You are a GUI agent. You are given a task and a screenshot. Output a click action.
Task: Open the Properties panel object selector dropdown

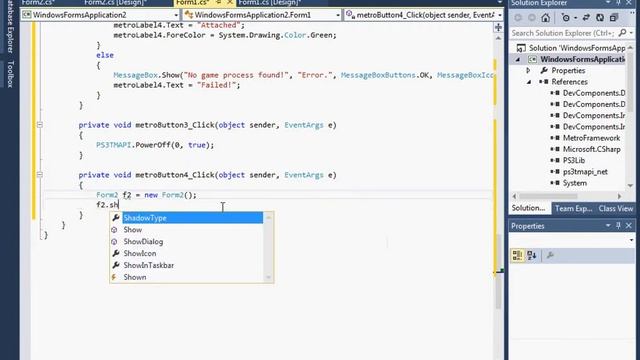631,240
